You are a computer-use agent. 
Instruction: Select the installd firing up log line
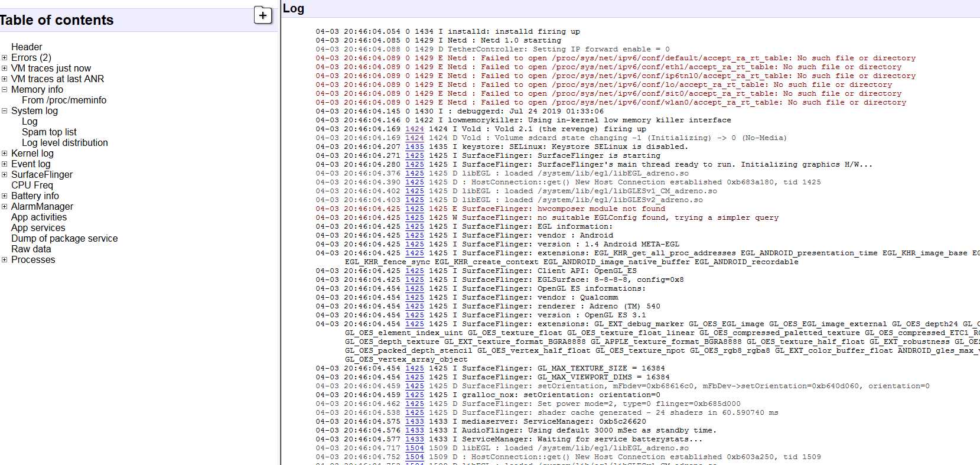pyautogui.click(x=448, y=31)
